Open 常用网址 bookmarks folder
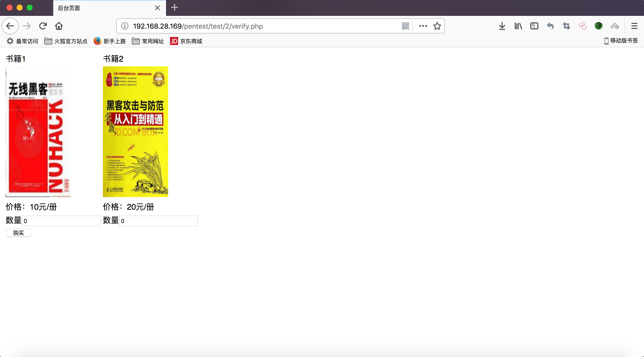Image resolution: width=644 pixels, height=357 pixels. click(148, 41)
